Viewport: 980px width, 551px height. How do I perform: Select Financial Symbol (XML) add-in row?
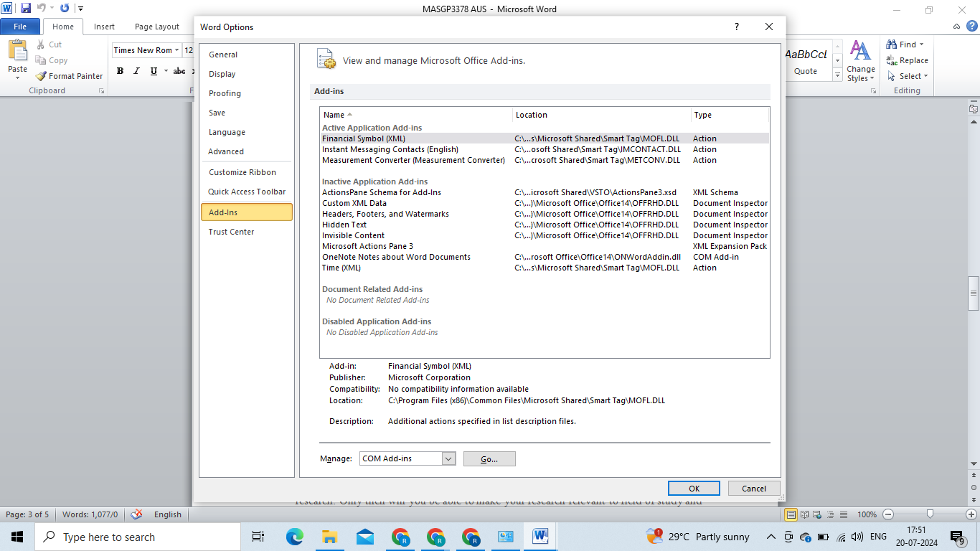[x=545, y=138]
